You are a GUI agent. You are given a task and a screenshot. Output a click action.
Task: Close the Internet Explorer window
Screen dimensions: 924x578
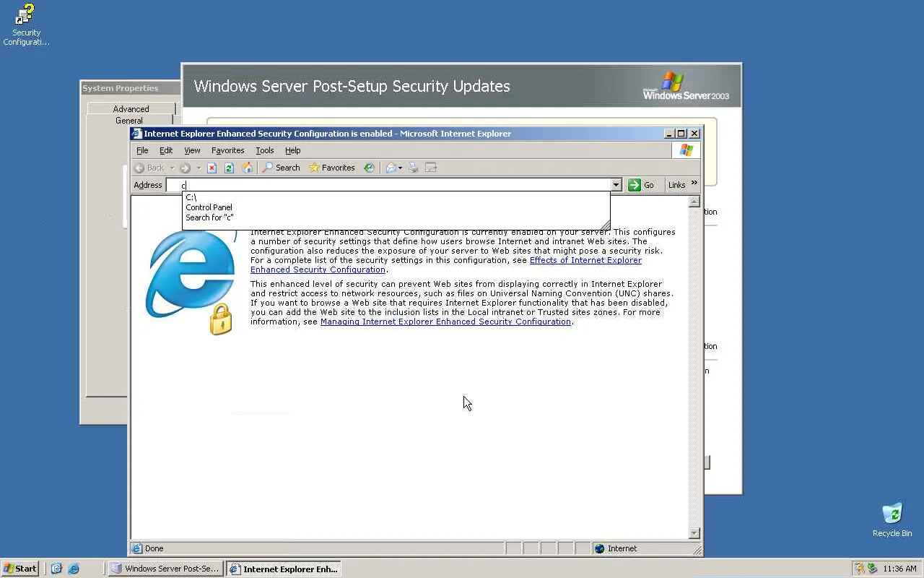(x=694, y=134)
